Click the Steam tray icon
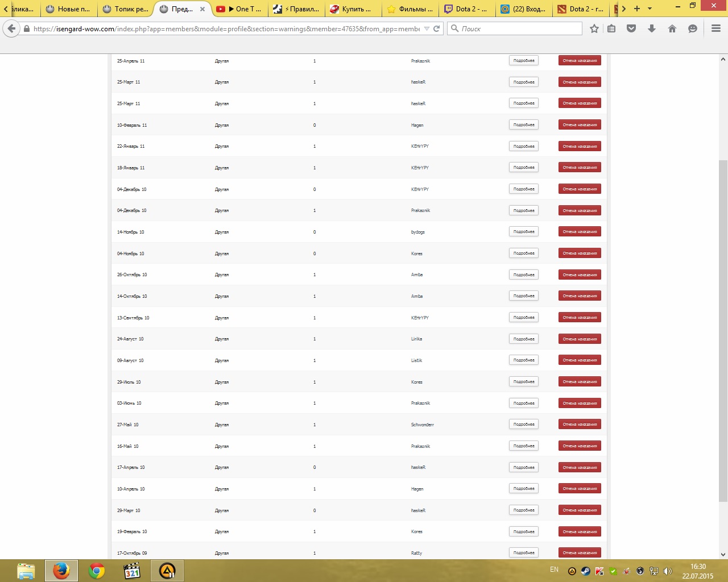Image resolution: width=728 pixels, height=582 pixels. point(586,571)
